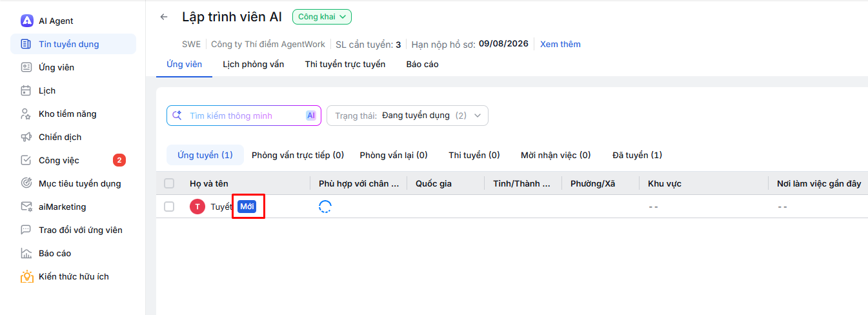The image size is (868, 315).
Task: Select the Ứng tuyển (1) stage tab
Action: click(x=205, y=155)
